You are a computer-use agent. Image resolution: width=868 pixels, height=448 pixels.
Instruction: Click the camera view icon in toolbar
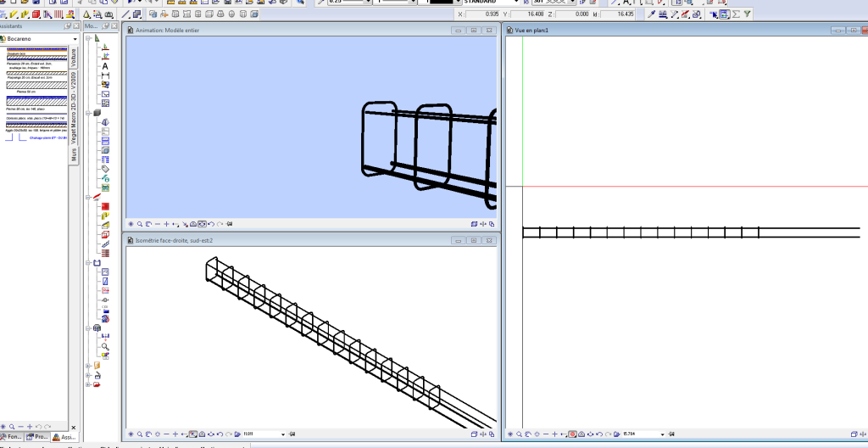(109, 14)
